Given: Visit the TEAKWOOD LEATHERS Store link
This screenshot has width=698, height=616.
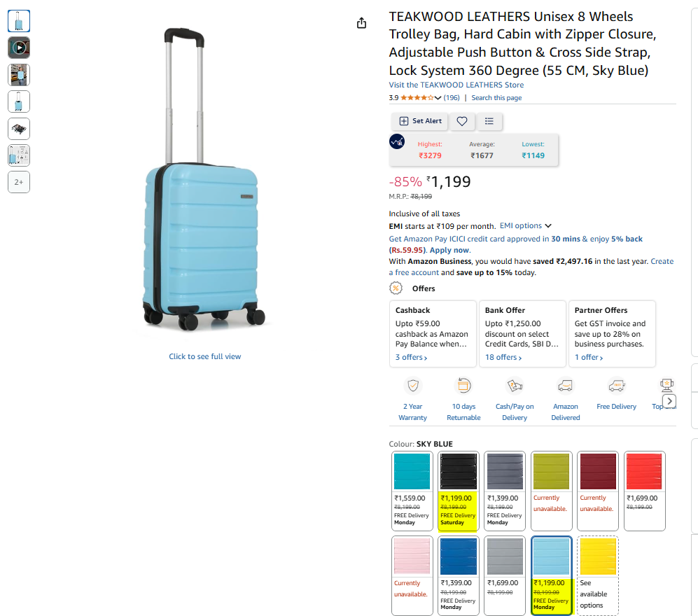Looking at the screenshot, I should click(456, 85).
